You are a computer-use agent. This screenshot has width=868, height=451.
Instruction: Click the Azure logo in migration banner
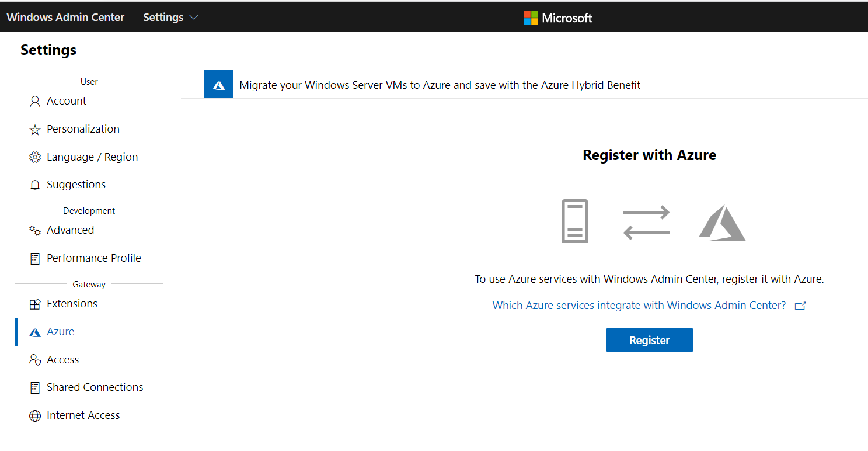tap(219, 85)
